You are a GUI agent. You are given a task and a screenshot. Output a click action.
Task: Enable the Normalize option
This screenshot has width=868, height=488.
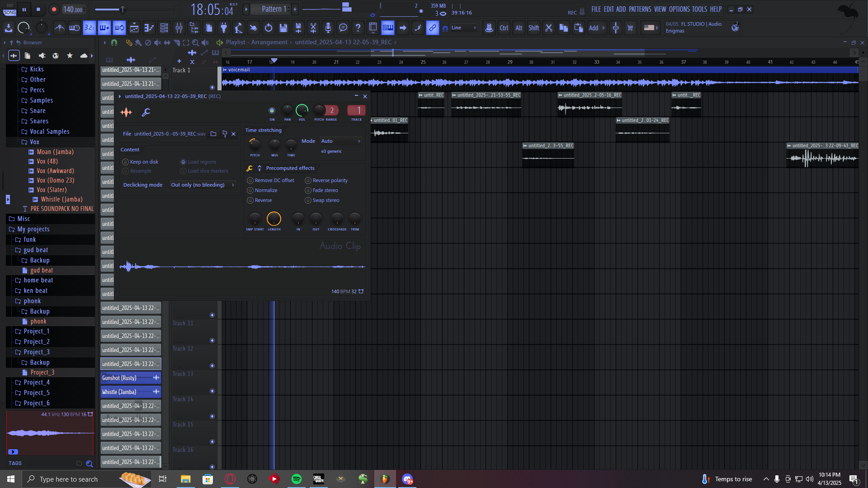coord(250,191)
